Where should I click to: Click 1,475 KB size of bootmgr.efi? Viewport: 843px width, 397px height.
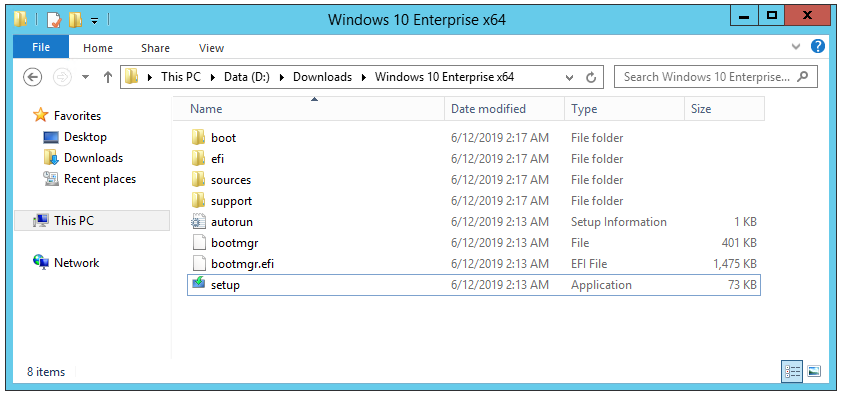734,264
